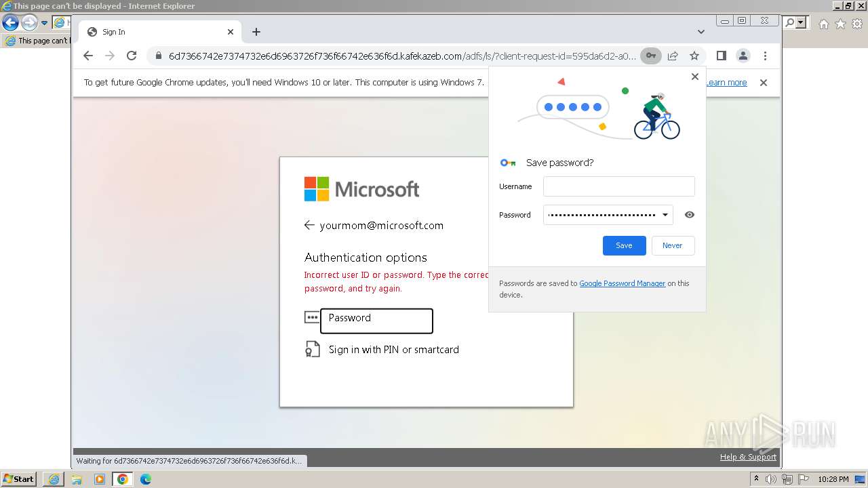
Task: Open Chrome three-dot menu
Action: [x=765, y=56]
